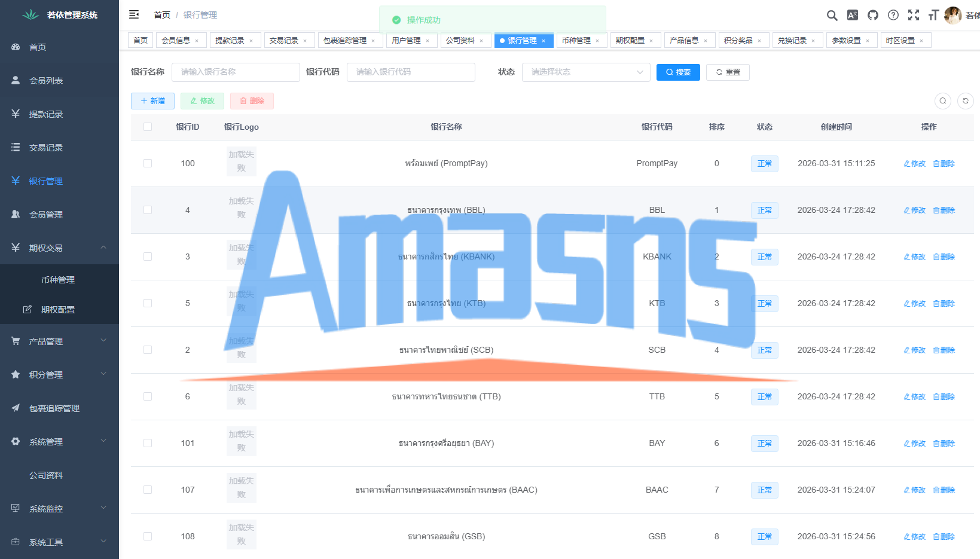The image size is (980, 559).
Task: Open the language translation icon in header
Action: tap(853, 15)
